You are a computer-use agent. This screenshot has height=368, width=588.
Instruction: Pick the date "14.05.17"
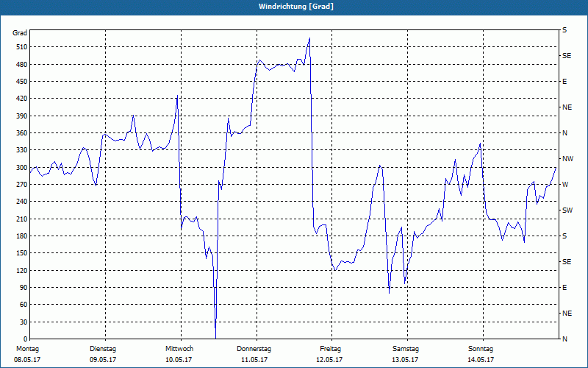pyautogui.click(x=481, y=360)
